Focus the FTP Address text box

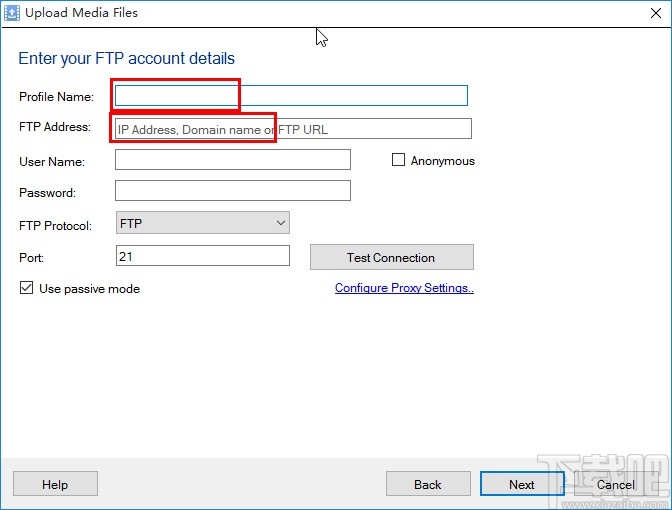293,129
